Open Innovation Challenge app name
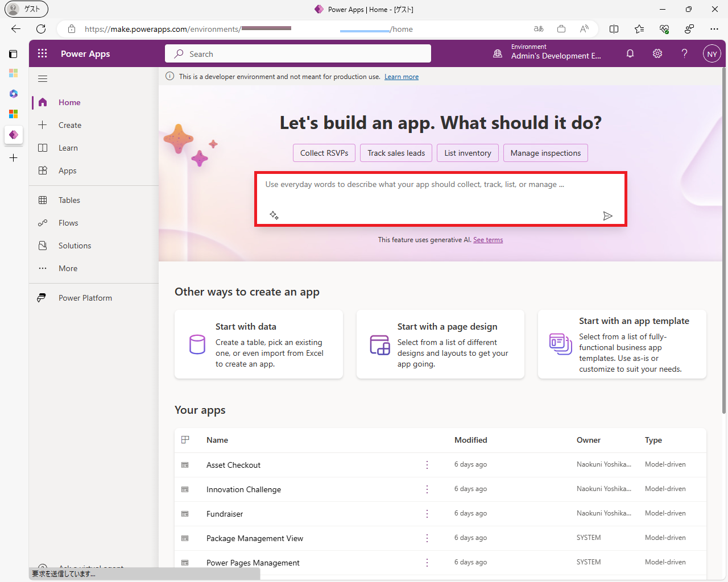This screenshot has width=728, height=582. pyautogui.click(x=243, y=489)
